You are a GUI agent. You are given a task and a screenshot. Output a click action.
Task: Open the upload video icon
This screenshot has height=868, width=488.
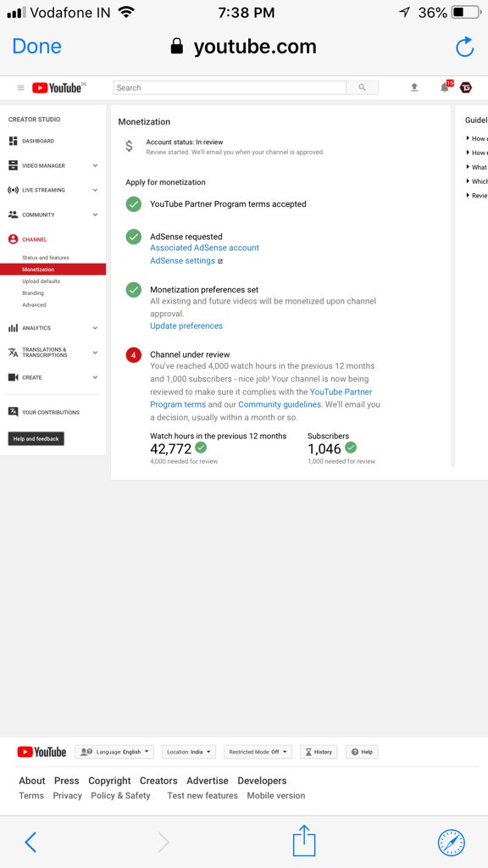tap(414, 87)
